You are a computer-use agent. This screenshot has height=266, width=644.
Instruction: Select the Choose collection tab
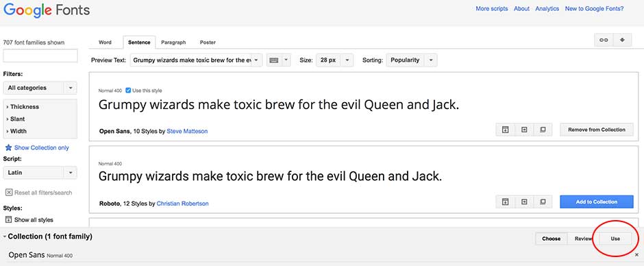[552, 239]
